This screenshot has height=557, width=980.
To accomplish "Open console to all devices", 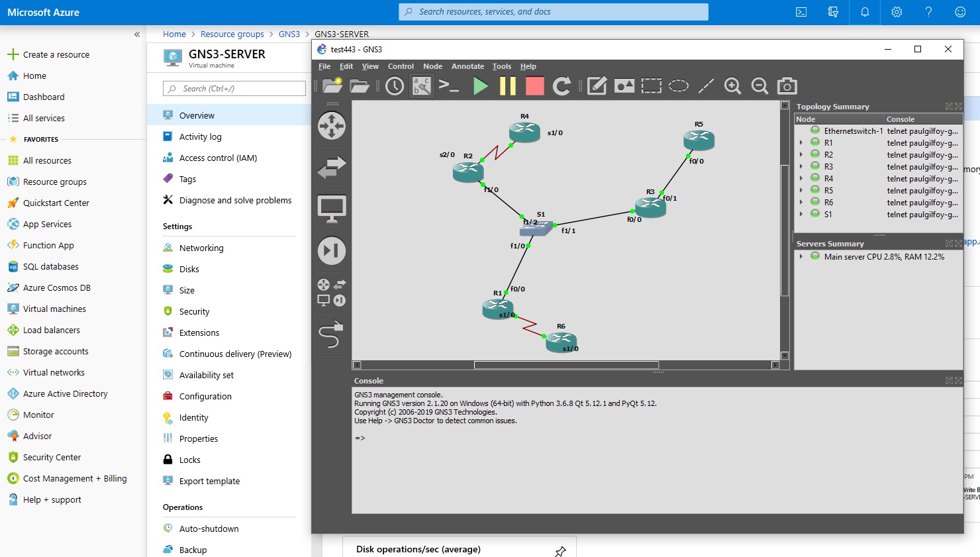I will click(449, 85).
